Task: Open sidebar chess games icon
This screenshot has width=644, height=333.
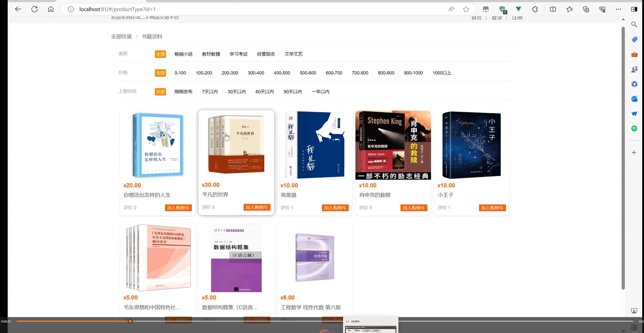Action: (634, 69)
